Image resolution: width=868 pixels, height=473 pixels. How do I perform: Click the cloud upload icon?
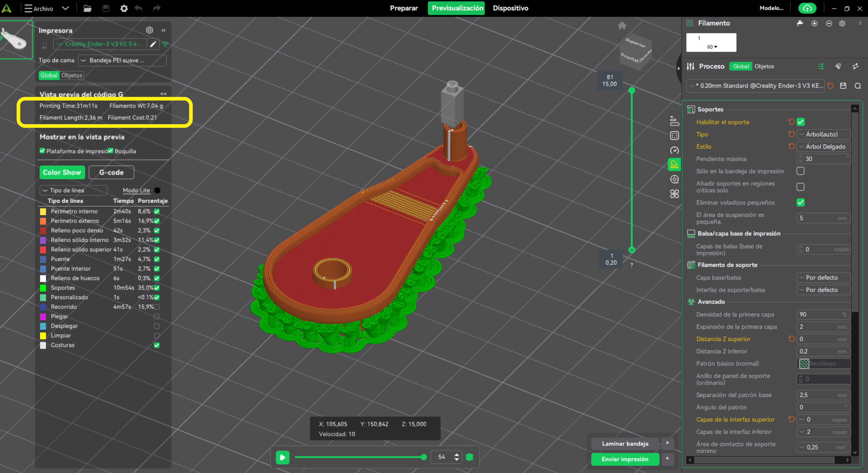[x=807, y=8]
